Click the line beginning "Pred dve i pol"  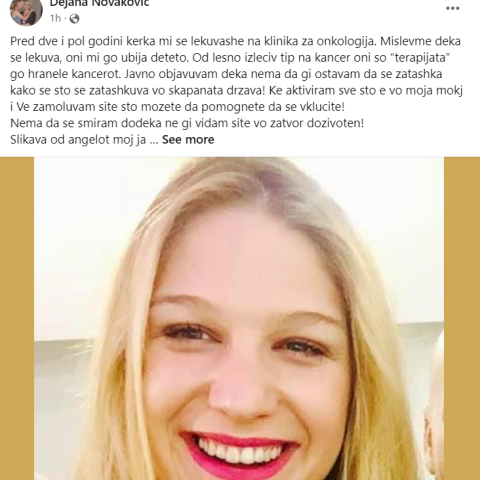pos(235,42)
